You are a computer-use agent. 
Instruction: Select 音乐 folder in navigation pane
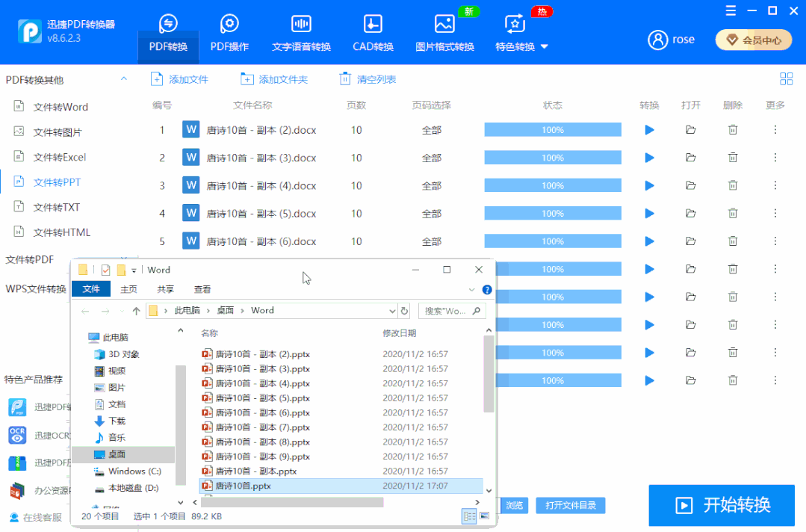[111, 437]
